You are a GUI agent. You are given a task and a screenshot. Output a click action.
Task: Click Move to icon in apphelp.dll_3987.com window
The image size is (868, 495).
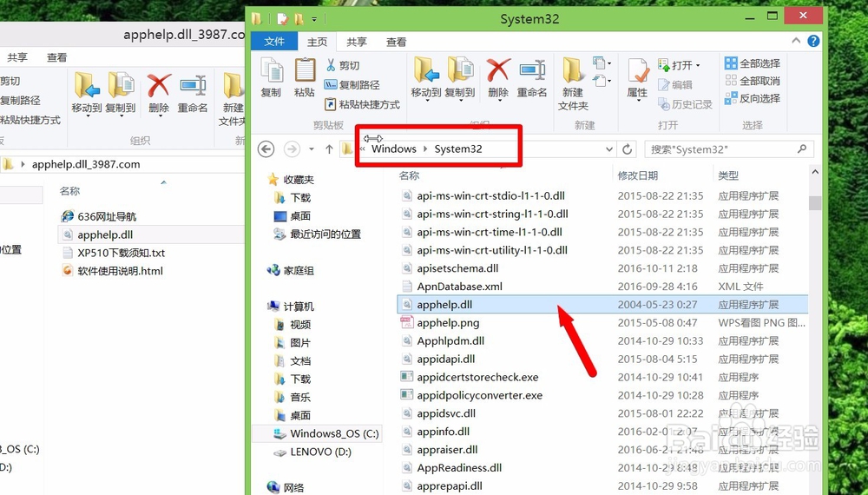[x=87, y=86]
